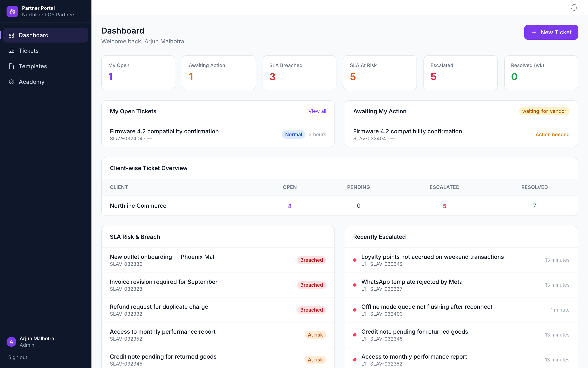Open the My Open stat card
Image resolution: width=588 pixels, height=368 pixels.
pos(138,73)
